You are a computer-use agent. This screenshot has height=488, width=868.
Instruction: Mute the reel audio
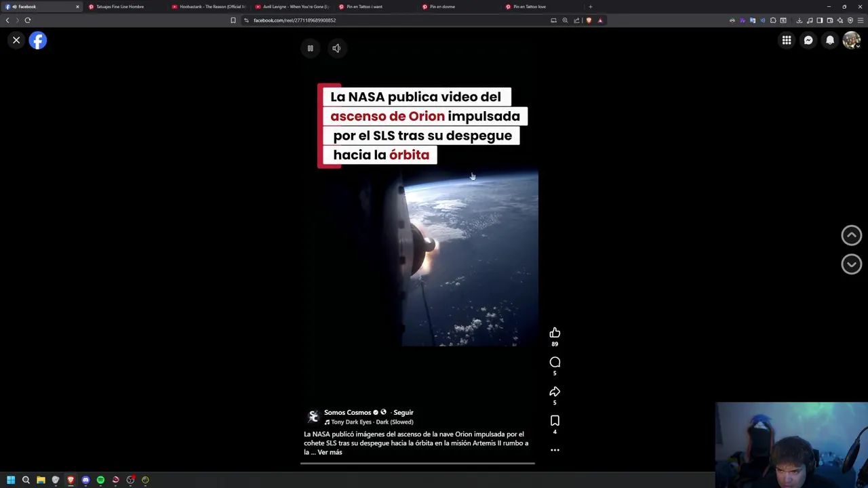point(336,48)
